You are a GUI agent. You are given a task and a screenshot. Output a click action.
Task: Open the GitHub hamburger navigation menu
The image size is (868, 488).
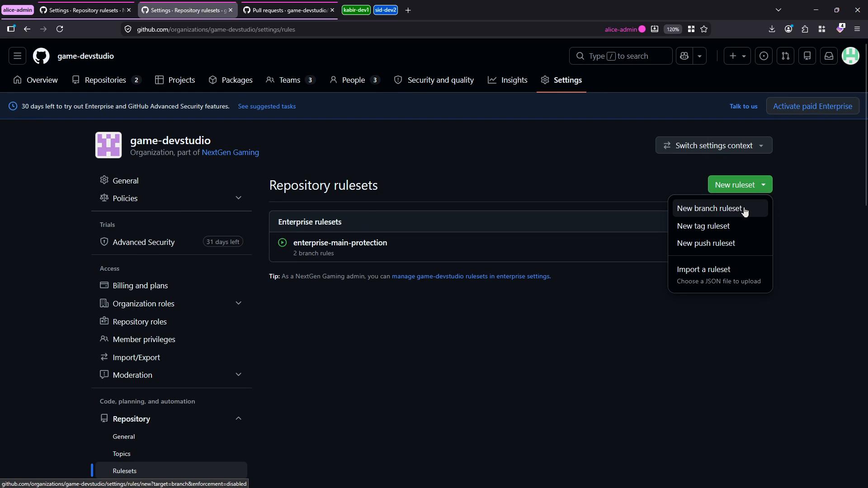[17, 56]
